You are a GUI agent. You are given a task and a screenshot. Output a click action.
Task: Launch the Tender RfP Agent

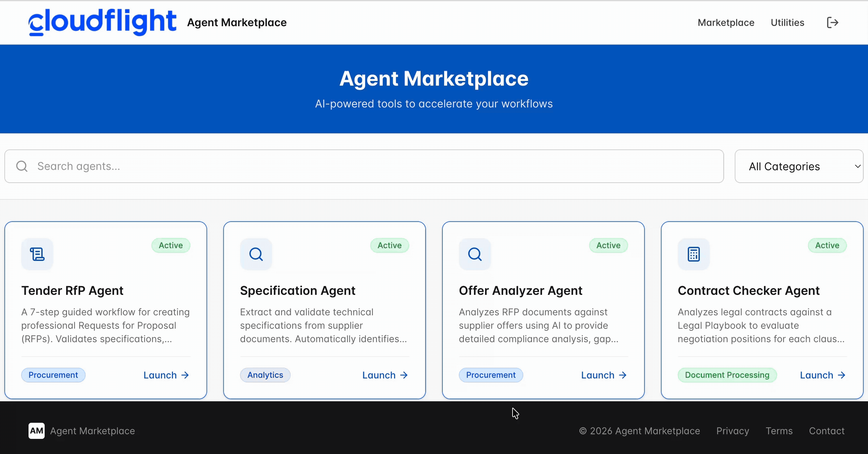[x=166, y=375]
